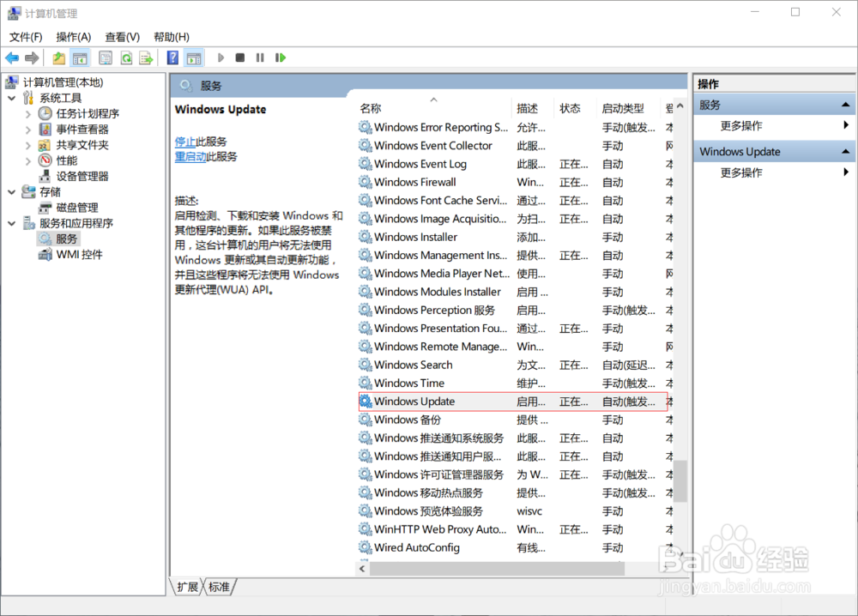Select 事件查看器 in the tree
The width and height of the screenshot is (858, 616).
82,129
